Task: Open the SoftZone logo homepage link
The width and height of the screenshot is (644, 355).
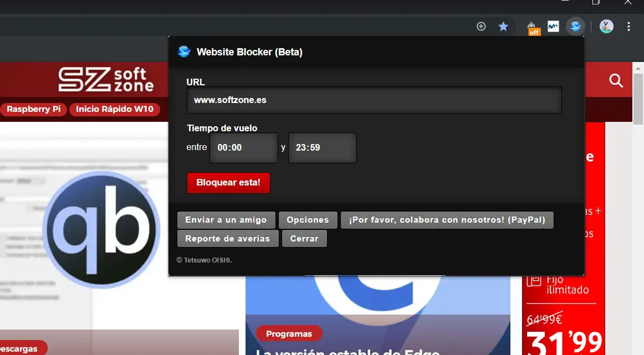Action: (106, 80)
